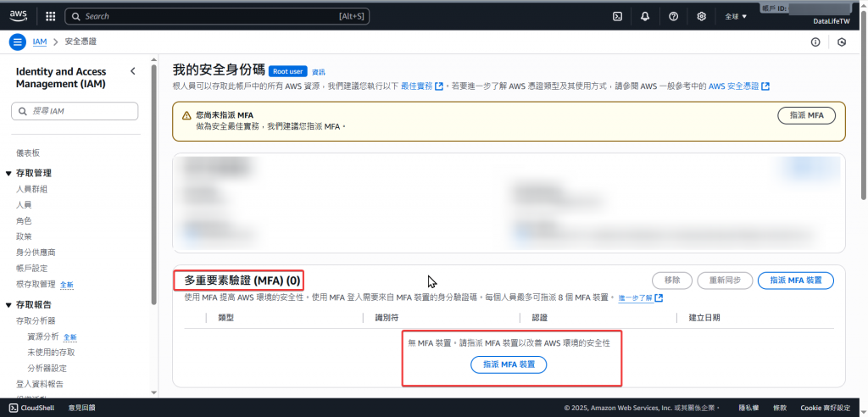
Task: Open 資源分析 in the sidebar
Action: (x=43, y=336)
